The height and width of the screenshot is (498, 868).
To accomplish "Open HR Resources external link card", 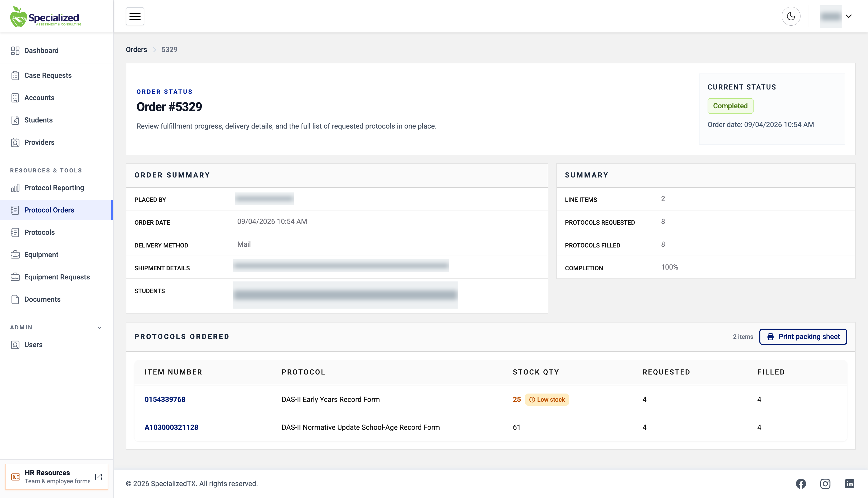I will point(57,477).
